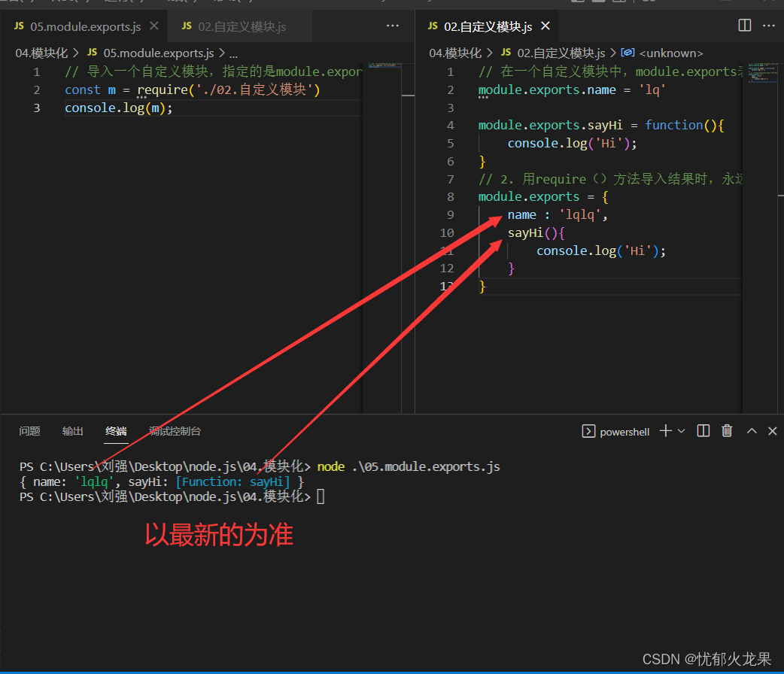Create a new terminal with plus icon
This screenshot has height=674, width=784.
tap(666, 430)
